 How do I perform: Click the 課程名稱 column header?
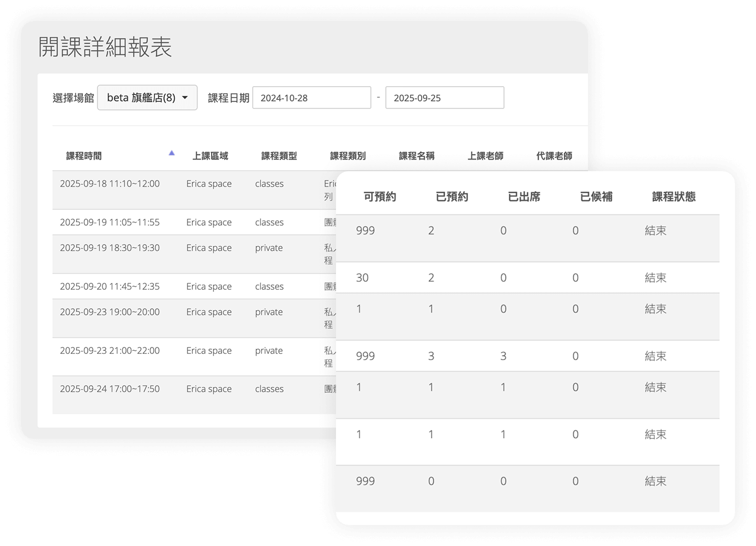[416, 155]
